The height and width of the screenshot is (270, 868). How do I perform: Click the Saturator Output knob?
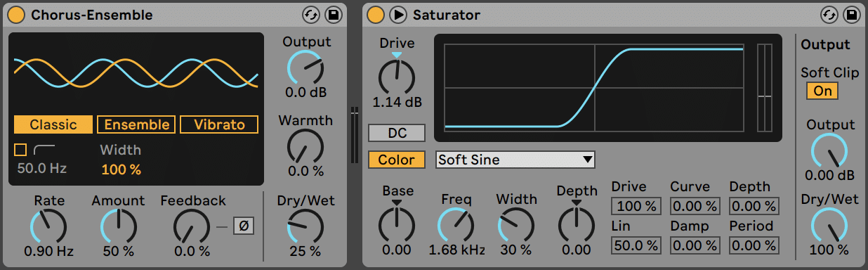coord(829,150)
